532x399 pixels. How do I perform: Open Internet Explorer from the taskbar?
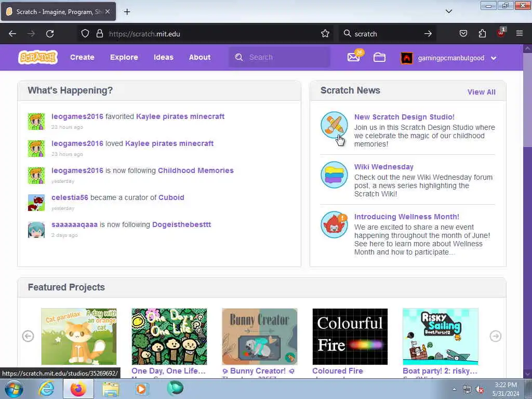tap(46, 389)
